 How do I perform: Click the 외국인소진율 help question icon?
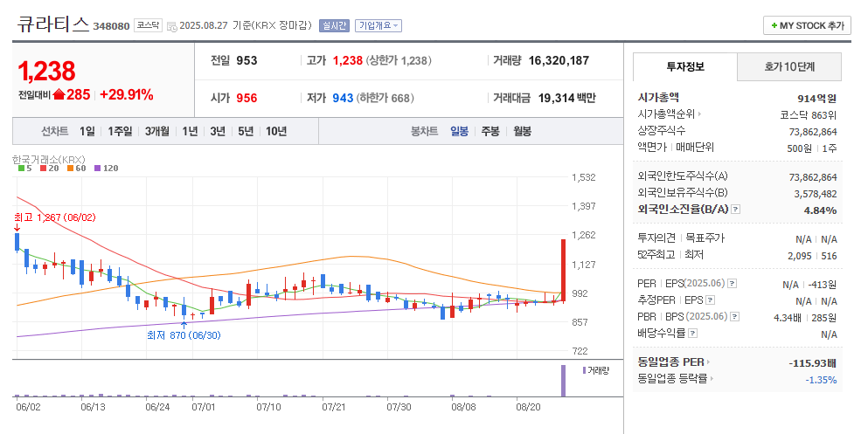coord(736,209)
